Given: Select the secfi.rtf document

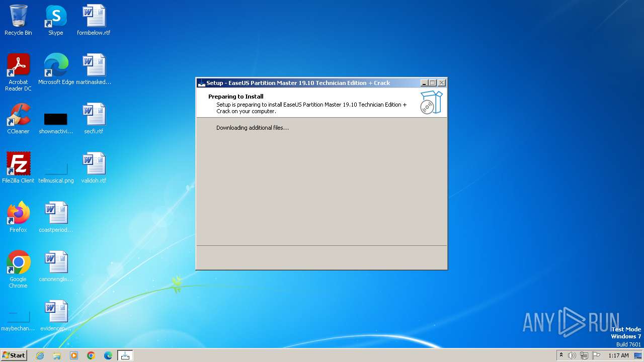Looking at the screenshot, I should coord(94,118).
